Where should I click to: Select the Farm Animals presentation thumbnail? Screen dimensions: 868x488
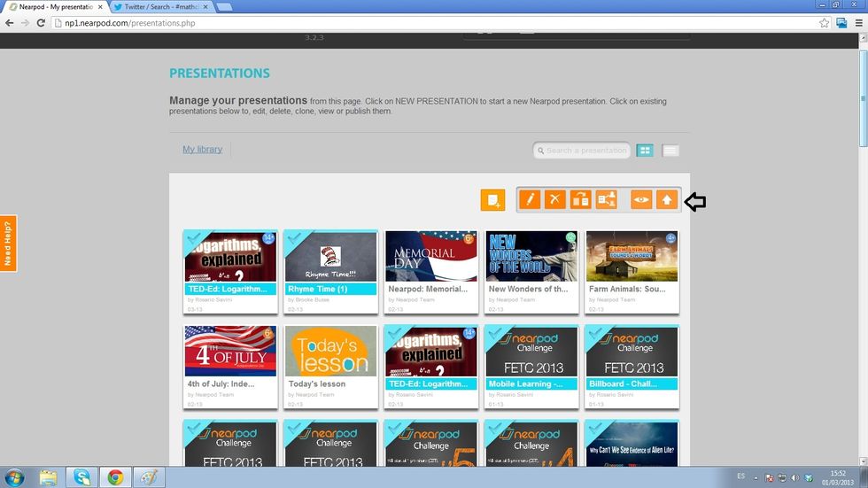pos(632,256)
